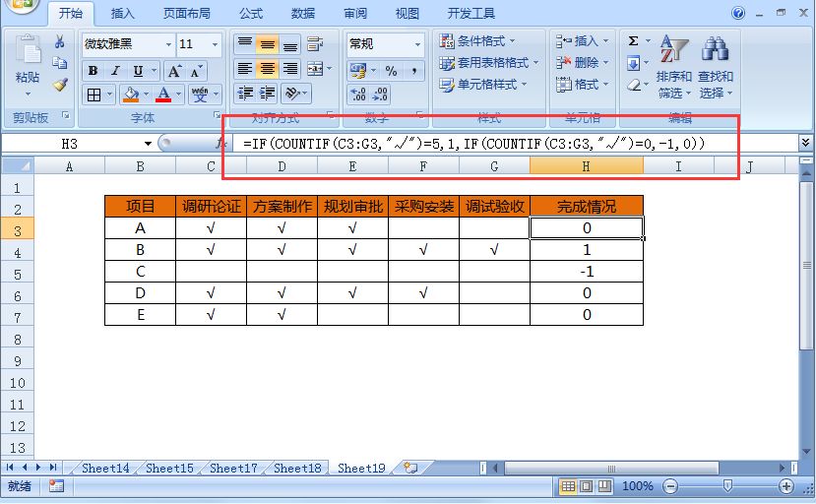Increase indent button

[268, 94]
